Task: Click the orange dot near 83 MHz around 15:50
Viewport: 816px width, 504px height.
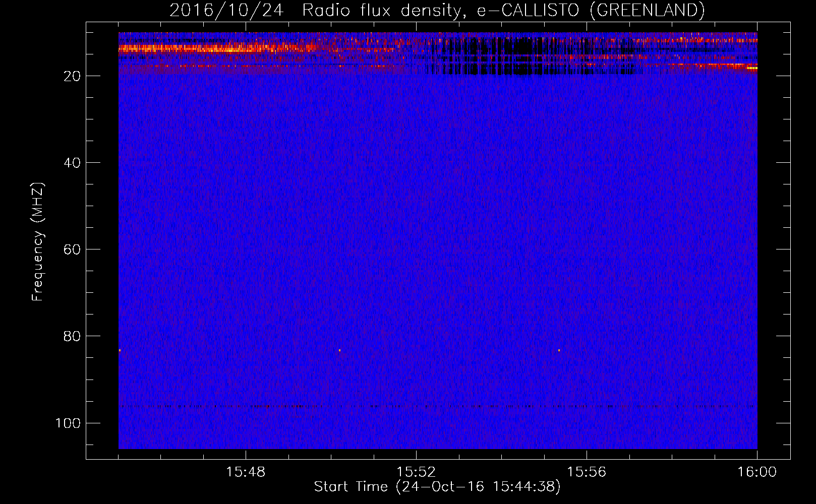Action: [x=339, y=350]
